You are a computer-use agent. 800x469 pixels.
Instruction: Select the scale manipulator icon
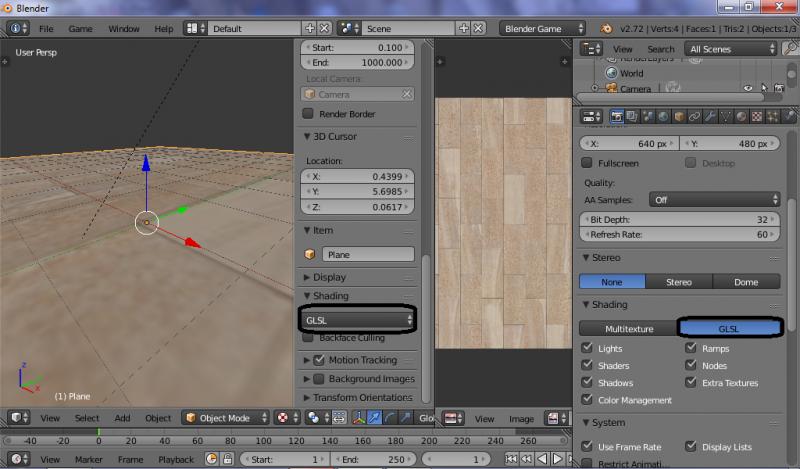405,418
